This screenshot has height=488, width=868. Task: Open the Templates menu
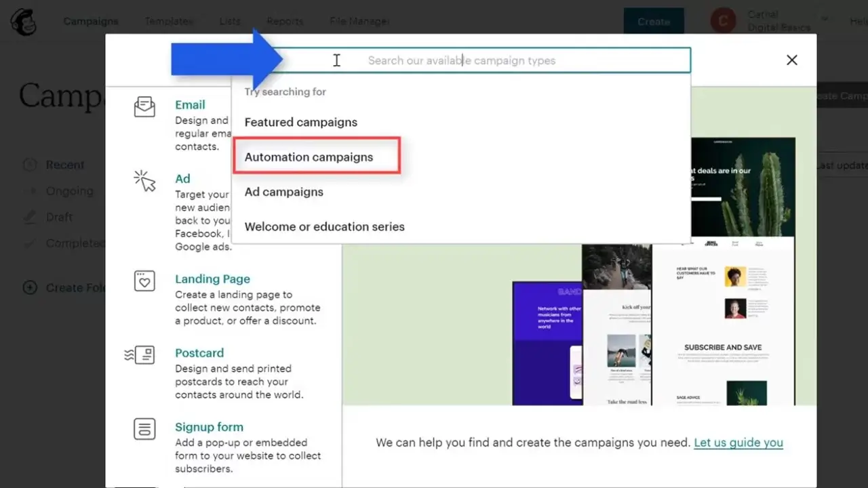coord(169,21)
